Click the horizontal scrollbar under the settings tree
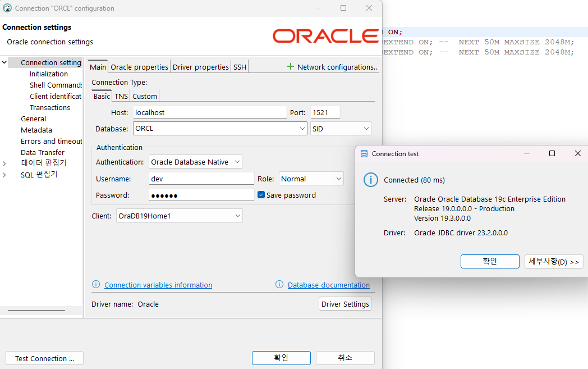The width and height of the screenshot is (588, 369). click(36, 311)
